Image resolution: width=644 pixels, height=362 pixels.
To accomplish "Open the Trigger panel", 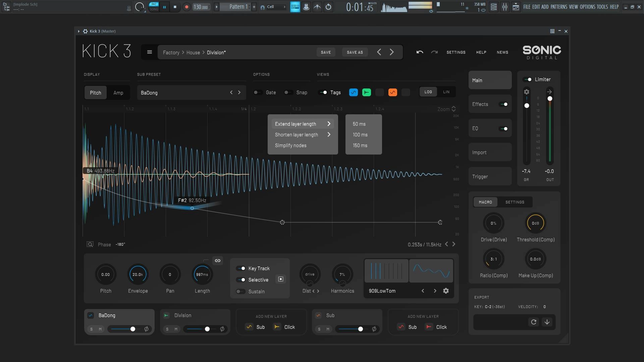I will pos(490,176).
